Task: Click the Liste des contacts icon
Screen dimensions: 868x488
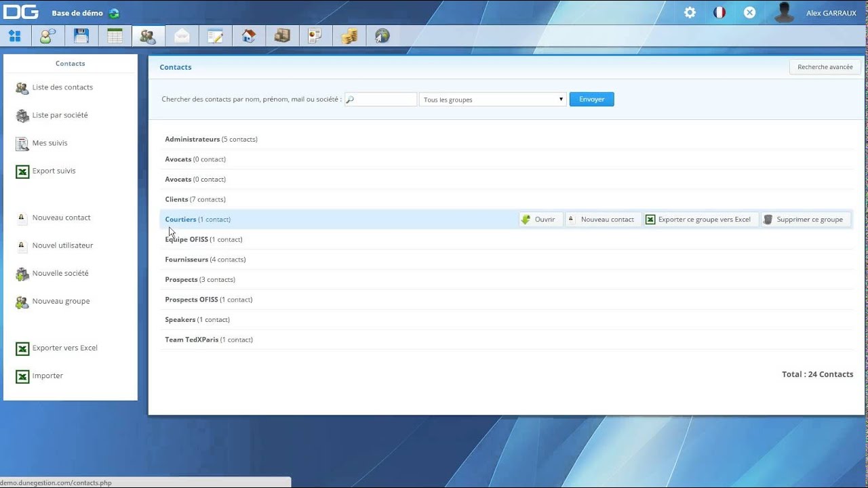Action: 22,87
